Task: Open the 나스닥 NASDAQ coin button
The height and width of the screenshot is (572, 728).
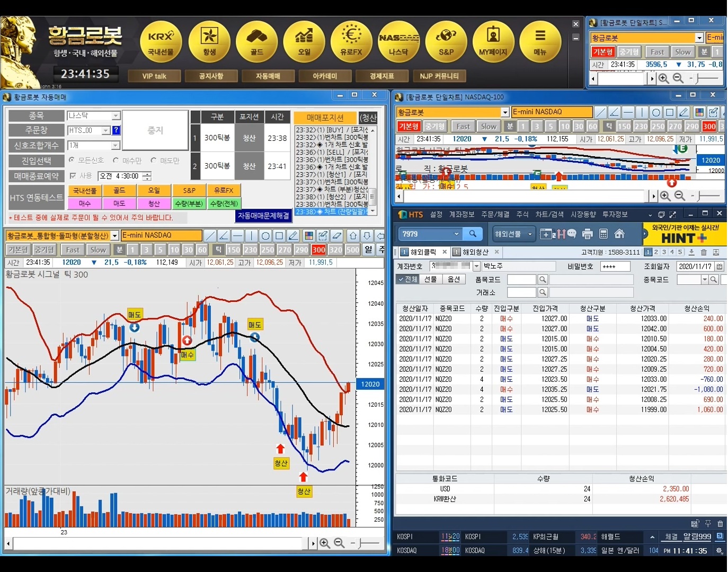Action: click(x=398, y=41)
